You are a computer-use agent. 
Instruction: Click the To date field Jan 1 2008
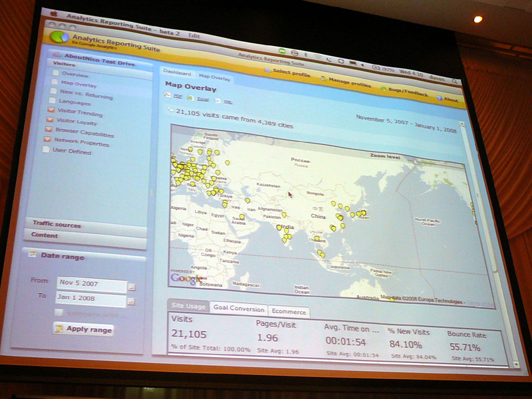coord(90,298)
